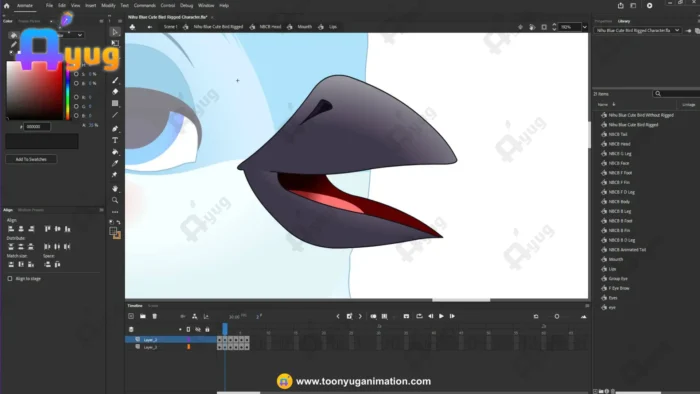Open the Library document dropdown
The image size is (700, 394).
[x=638, y=30]
